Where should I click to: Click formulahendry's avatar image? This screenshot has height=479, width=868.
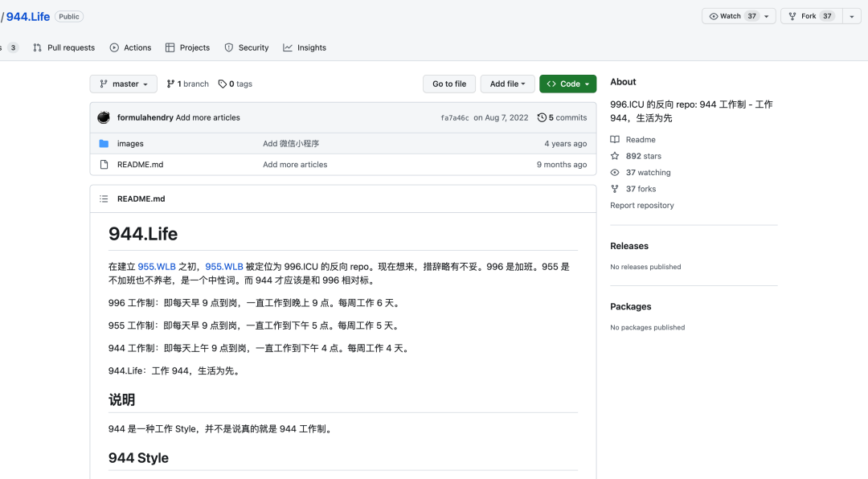click(x=104, y=117)
